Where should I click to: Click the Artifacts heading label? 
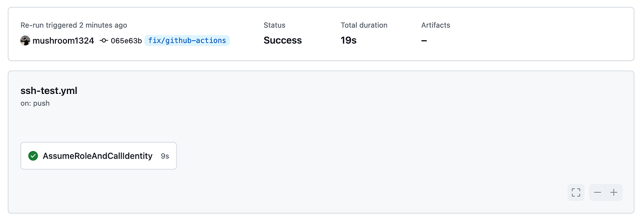(436, 25)
